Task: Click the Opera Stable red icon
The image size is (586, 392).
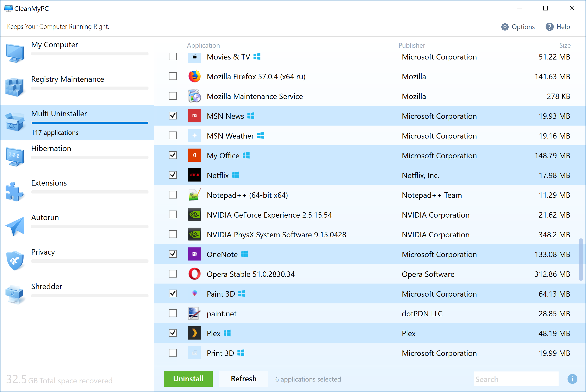Action: [194, 274]
